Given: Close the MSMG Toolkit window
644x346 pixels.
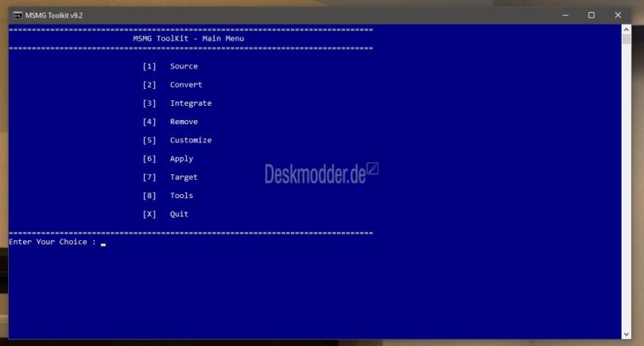Looking at the screenshot, I should (618, 15).
